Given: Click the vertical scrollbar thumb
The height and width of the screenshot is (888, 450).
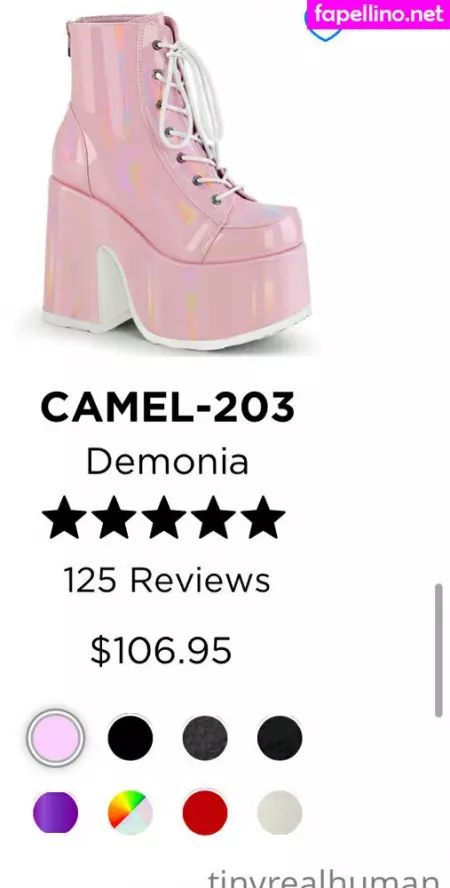Looking at the screenshot, I should (438, 651).
